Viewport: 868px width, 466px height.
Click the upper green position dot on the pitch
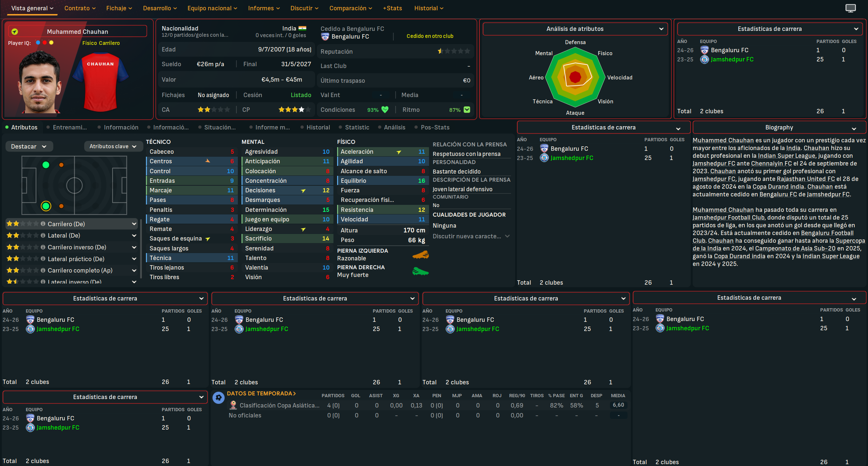(x=46, y=165)
